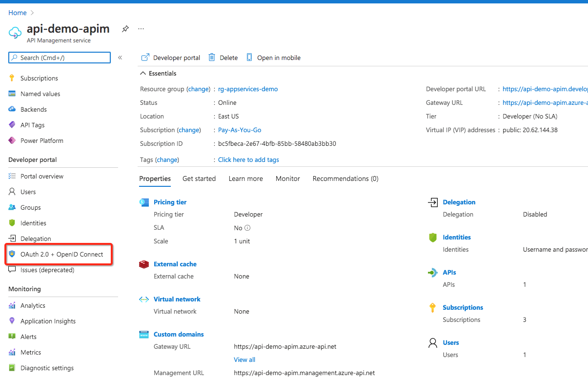Select the subscription ID text bc5fbeca-2e67-4bfb-85bb-58480ab3bb30
This screenshot has height=379, width=588.
point(277,144)
